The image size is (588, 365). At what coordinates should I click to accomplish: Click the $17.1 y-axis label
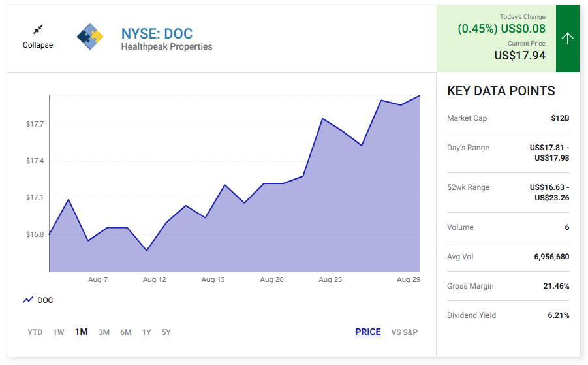point(35,197)
